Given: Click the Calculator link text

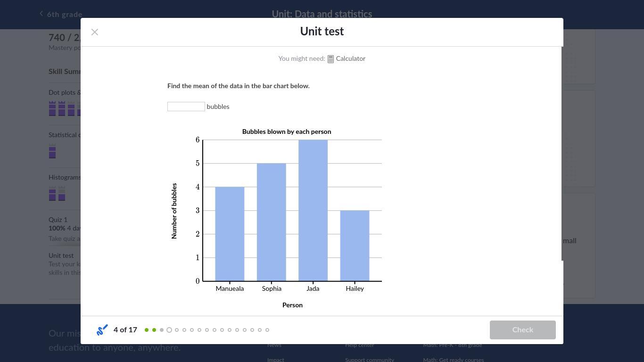Looking at the screenshot, I should point(351,59).
